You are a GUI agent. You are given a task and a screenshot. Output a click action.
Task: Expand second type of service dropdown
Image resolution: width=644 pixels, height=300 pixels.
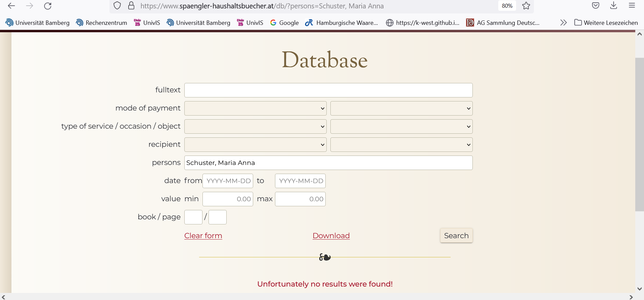click(402, 126)
